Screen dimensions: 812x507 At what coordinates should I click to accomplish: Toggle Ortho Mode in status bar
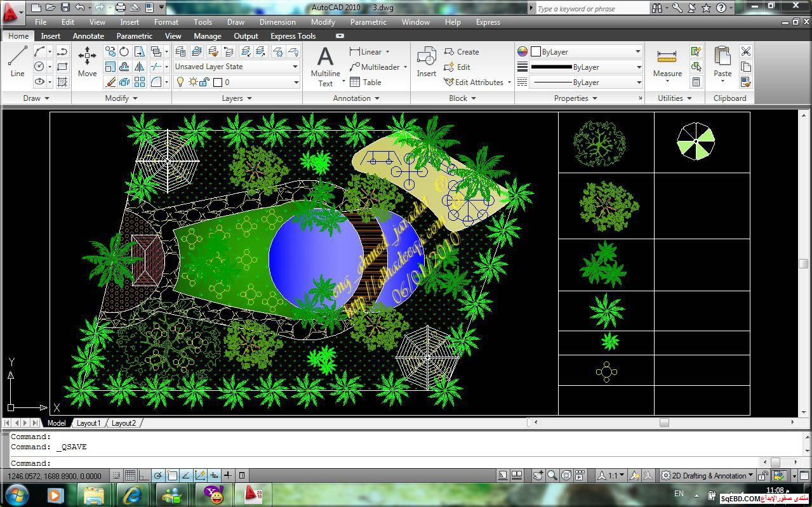click(x=143, y=475)
